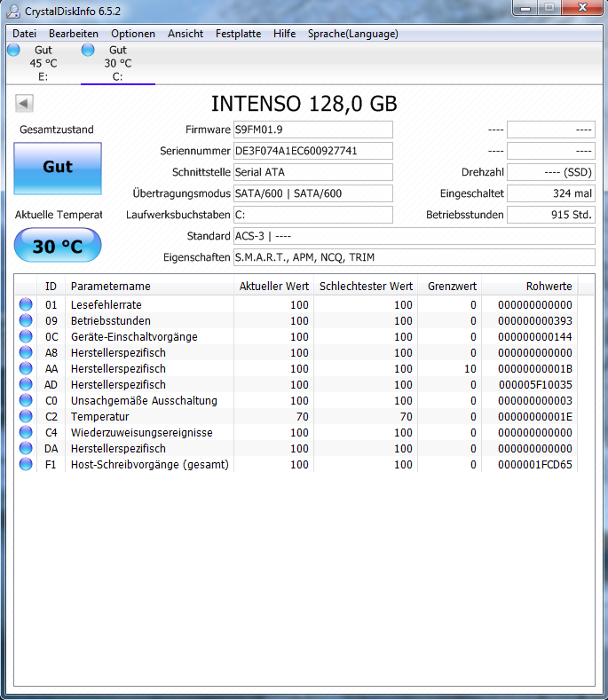This screenshot has height=700, width=608.
Task: Click status orb of Temperatur row
Action: tap(26, 416)
